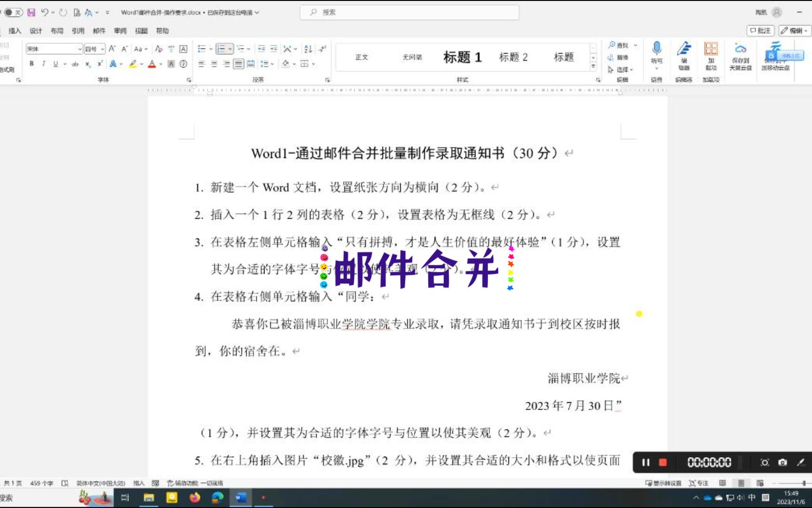Enable center paragraph alignment
The height and width of the screenshot is (508, 812).
pyautogui.click(x=215, y=63)
